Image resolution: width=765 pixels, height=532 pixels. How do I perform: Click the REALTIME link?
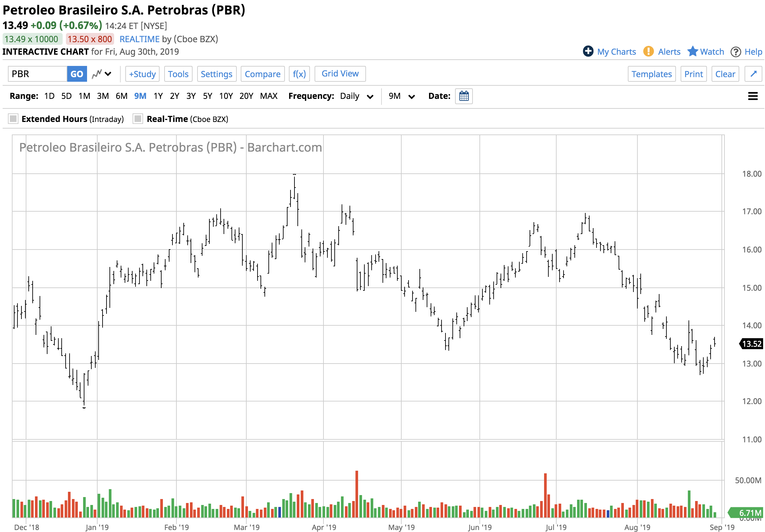click(139, 39)
